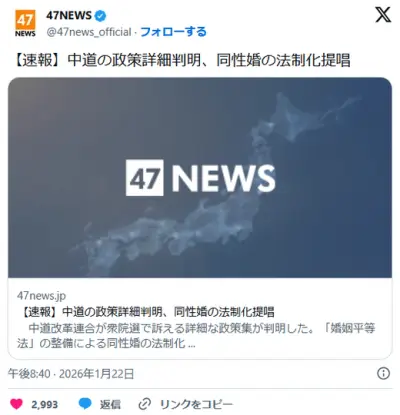Open the 午後8:40 · 2026年1月22日 timestamp
The width and height of the screenshot is (400, 415).
tap(71, 374)
